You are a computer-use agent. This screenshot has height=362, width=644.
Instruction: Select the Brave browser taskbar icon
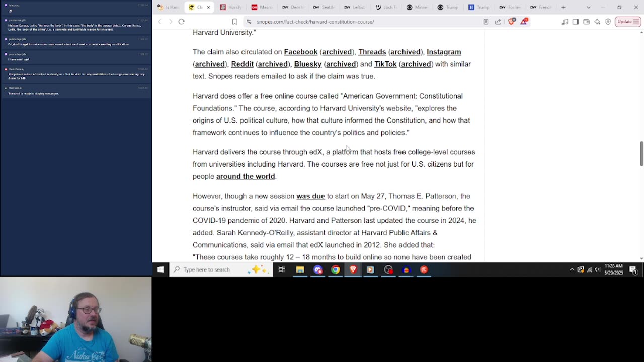(x=353, y=269)
